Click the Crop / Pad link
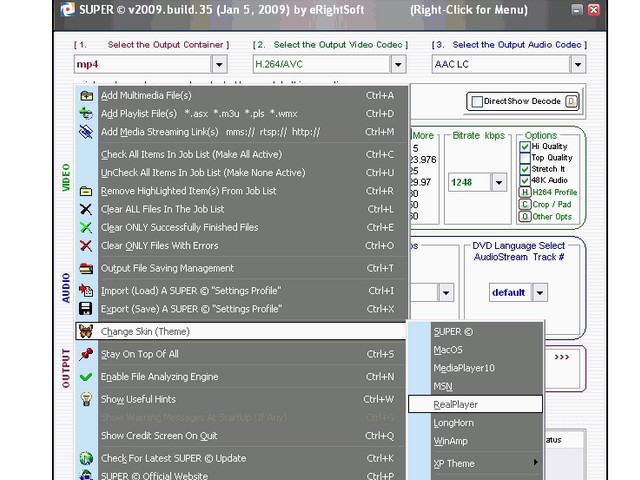This screenshot has width=640, height=480. tap(552, 204)
